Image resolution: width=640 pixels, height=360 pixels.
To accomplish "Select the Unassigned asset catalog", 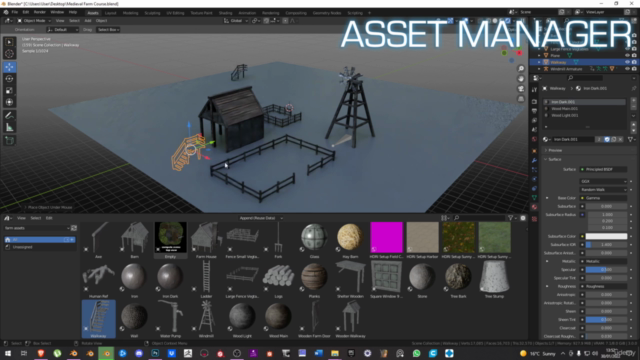I will [x=40, y=247].
